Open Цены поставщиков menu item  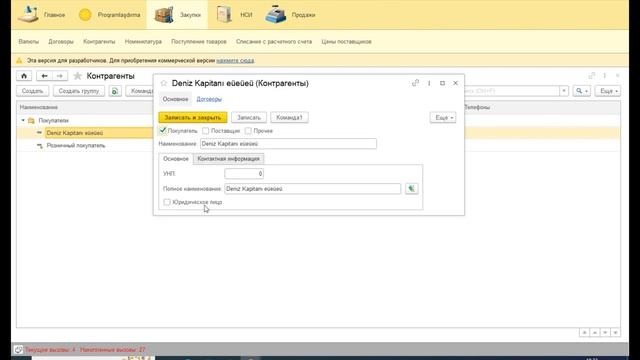click(x=347, y=42)
